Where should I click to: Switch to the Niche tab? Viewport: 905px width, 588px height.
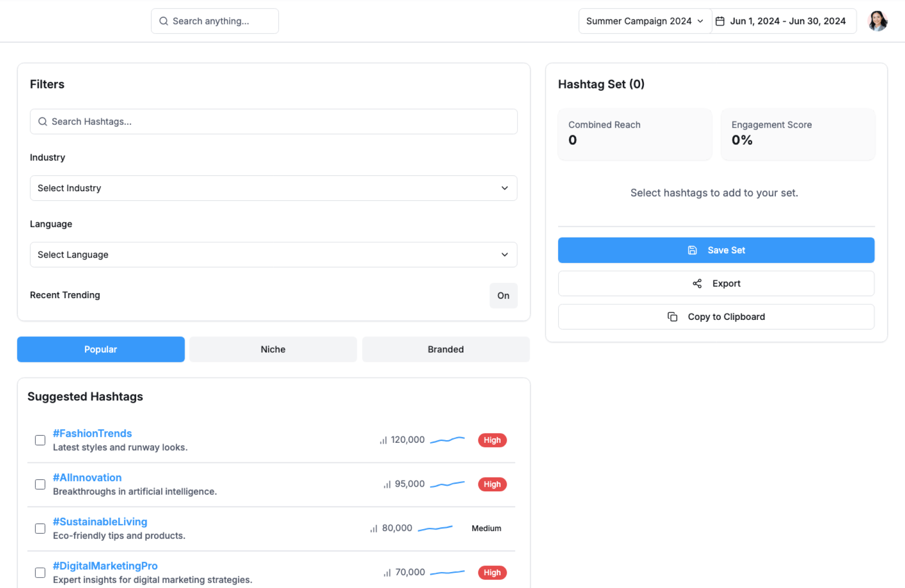273,349
